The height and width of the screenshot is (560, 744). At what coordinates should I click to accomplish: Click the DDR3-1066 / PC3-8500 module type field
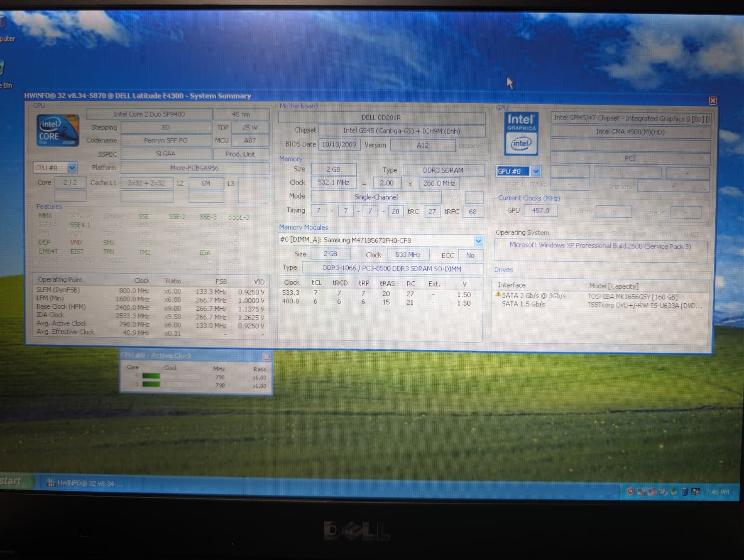392,269
